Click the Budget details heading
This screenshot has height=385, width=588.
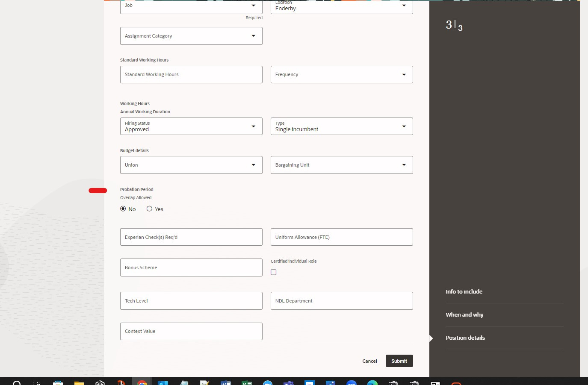134,150
